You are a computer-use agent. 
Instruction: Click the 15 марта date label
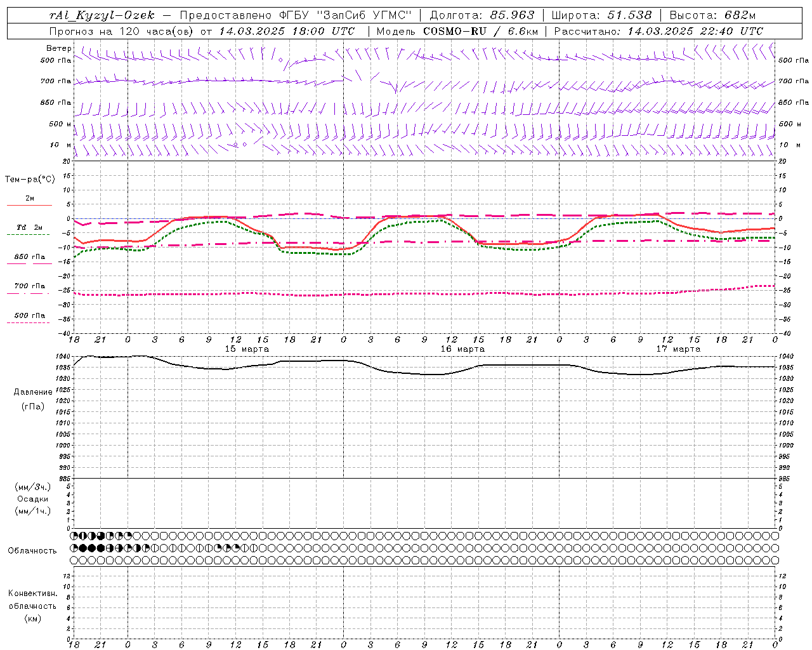[247, 349]
